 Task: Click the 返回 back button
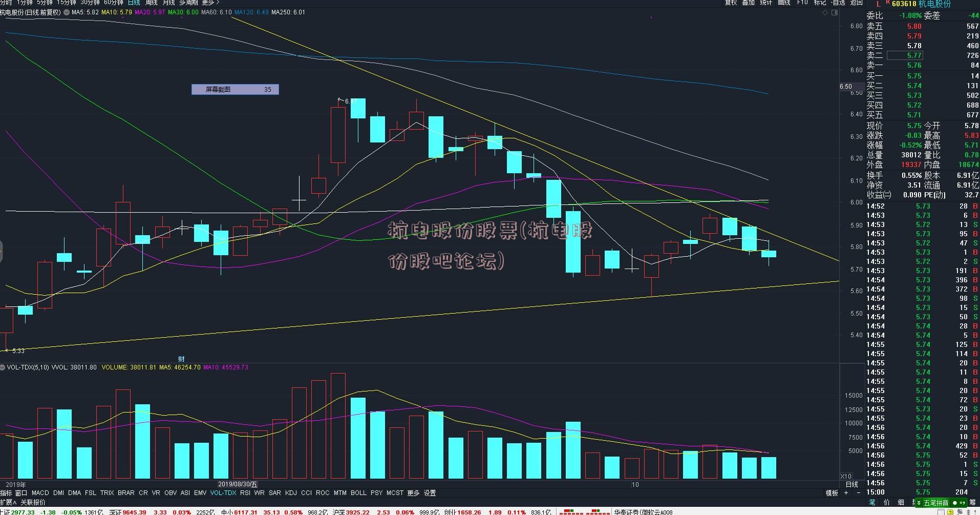857,3
